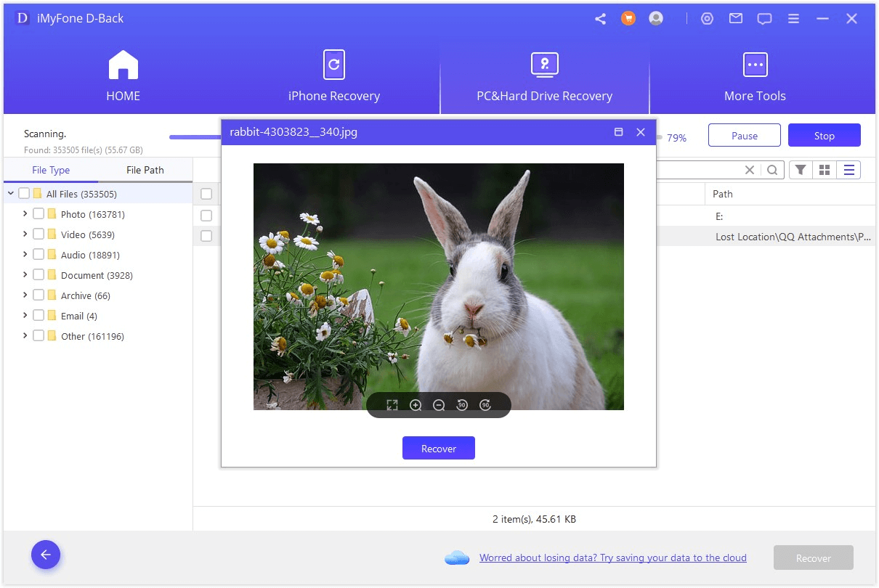
Task: Click the zoom out magnifier icon
Action: (439, 406)
